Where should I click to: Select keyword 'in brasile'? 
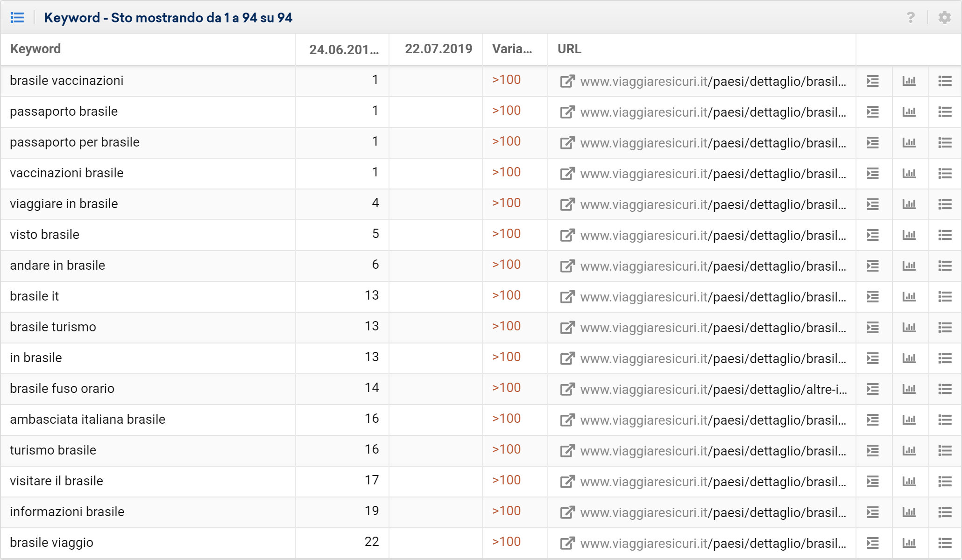click(36, 358)
